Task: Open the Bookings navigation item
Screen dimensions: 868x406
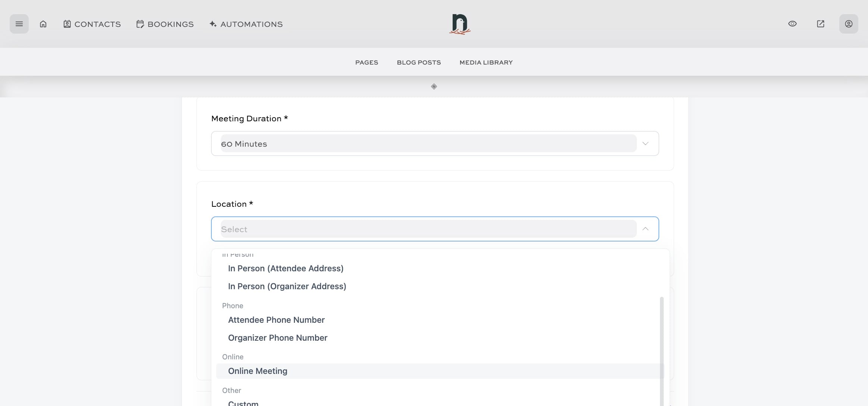Action: (165, 24)
